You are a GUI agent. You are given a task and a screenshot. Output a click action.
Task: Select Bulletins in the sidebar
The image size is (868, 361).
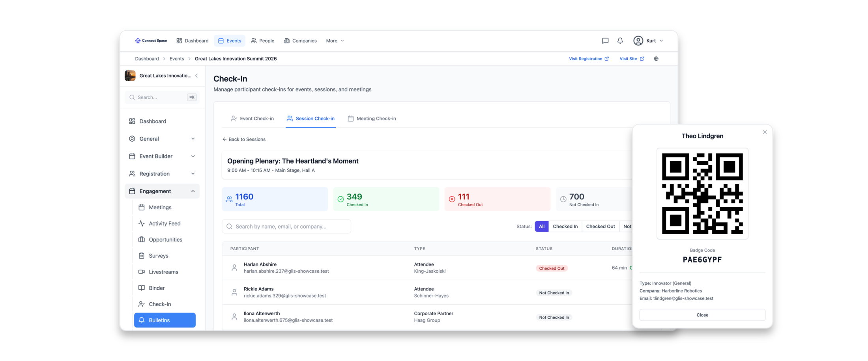(x=165, y=320)
